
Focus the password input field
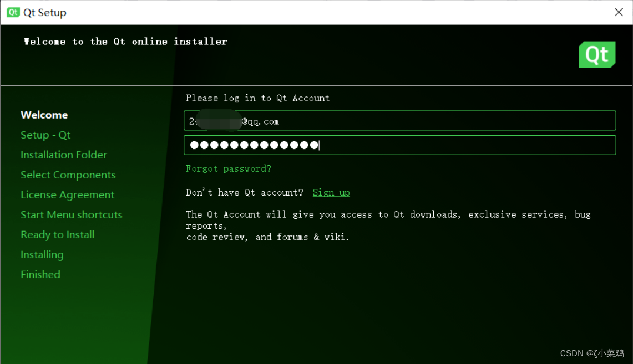399,145
